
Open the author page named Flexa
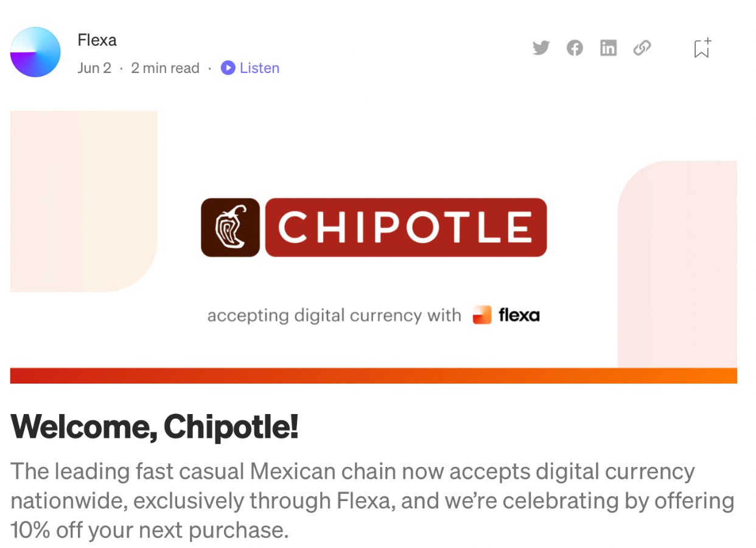97,40
